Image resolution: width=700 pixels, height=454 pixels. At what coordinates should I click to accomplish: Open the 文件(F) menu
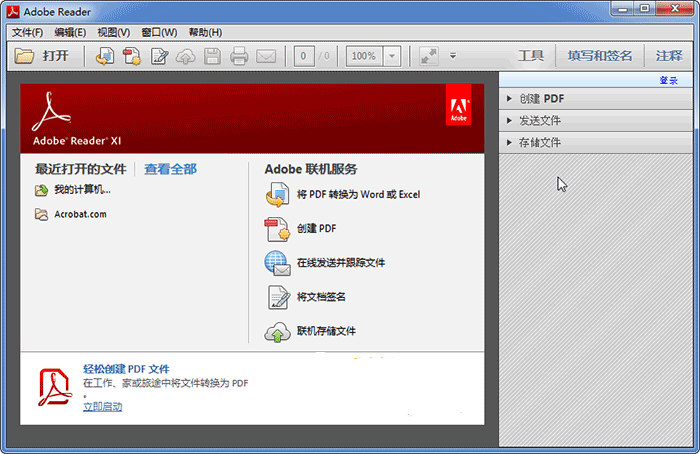[x=28, y=33]
